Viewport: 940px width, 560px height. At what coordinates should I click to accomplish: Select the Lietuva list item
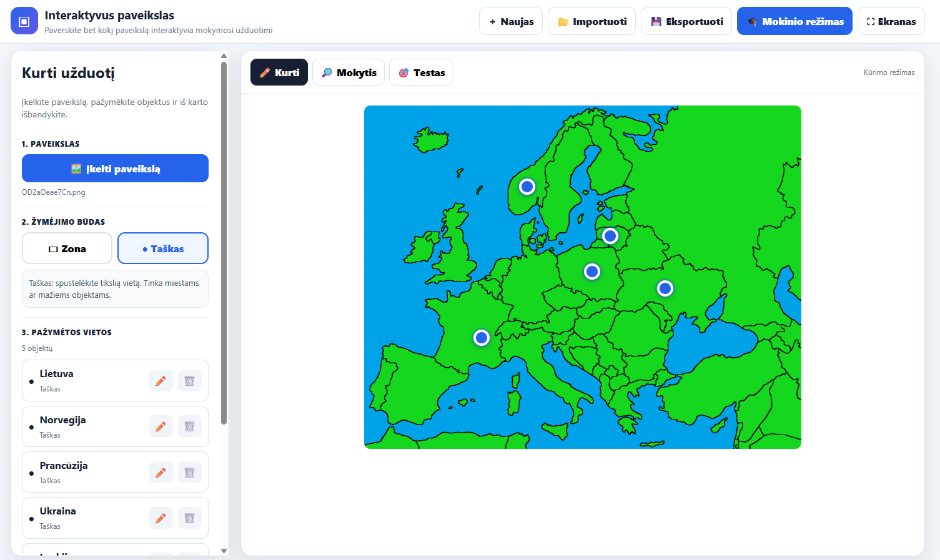[115, 381]
